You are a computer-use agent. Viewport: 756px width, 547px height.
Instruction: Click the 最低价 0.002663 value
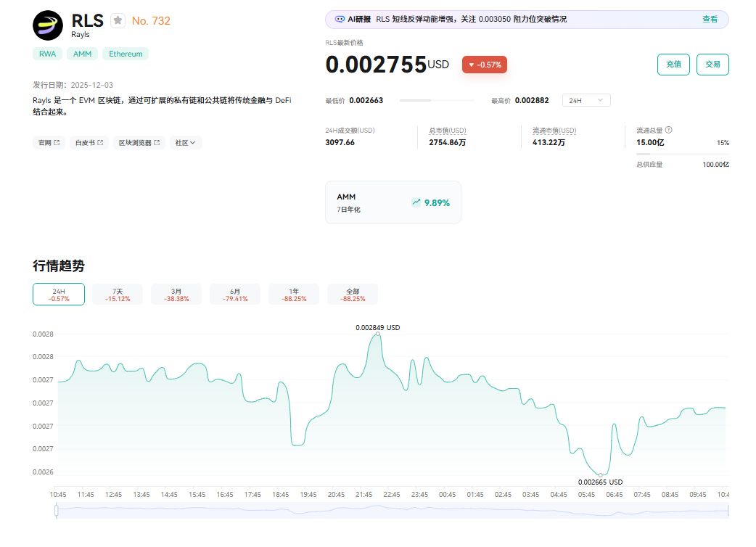click(366, 100)
